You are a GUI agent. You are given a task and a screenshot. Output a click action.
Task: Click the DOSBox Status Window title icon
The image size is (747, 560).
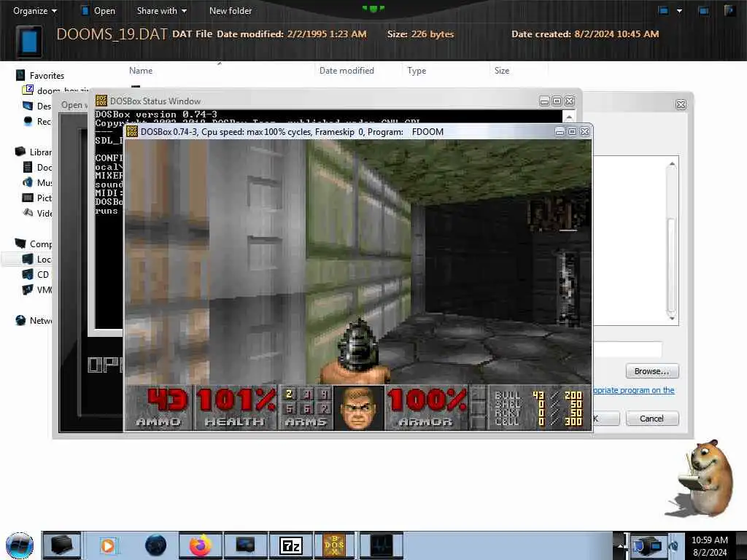click(x=101, y=101)
